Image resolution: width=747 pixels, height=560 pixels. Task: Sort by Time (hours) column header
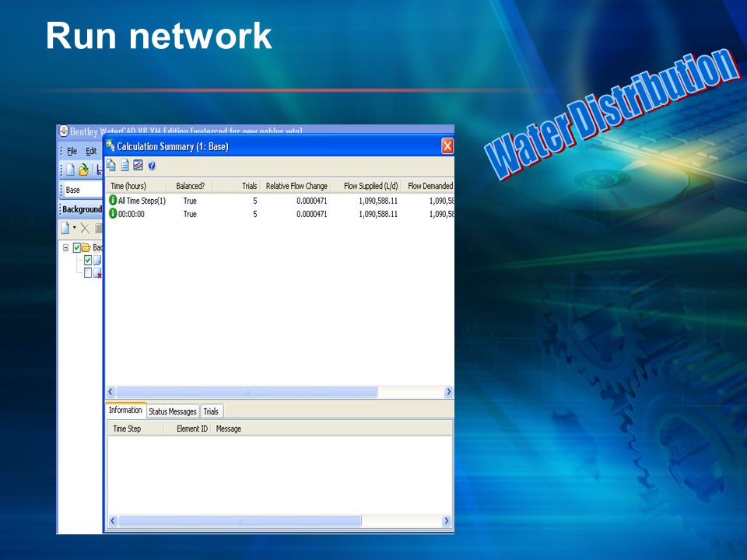136,186
